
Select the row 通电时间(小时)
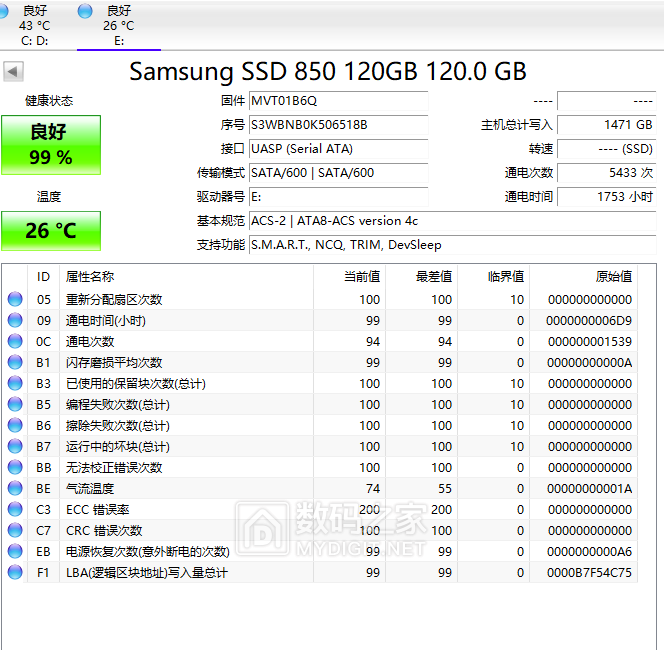click(x=320, y=321)
